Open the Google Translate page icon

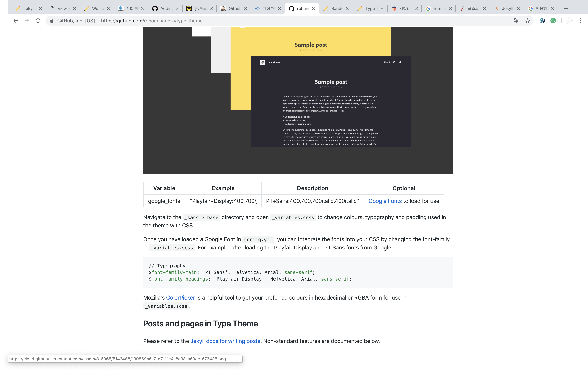click(x=516, y=21)
